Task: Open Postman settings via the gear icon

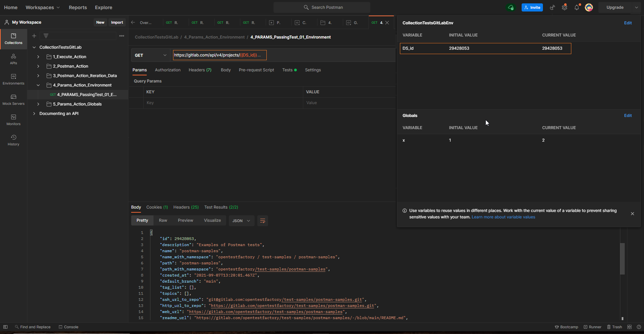Action: (x=564, y=7)
